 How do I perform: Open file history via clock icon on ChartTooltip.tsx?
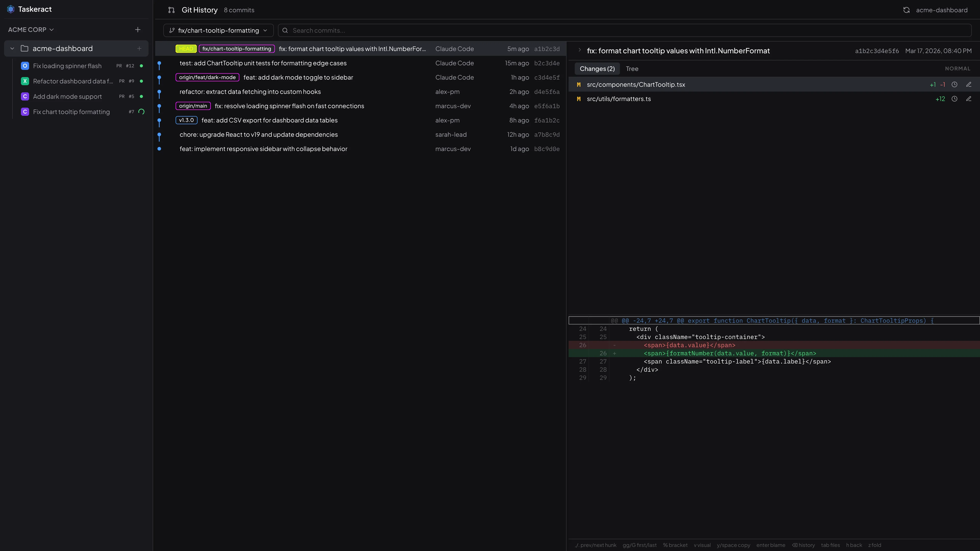(954, 84)
